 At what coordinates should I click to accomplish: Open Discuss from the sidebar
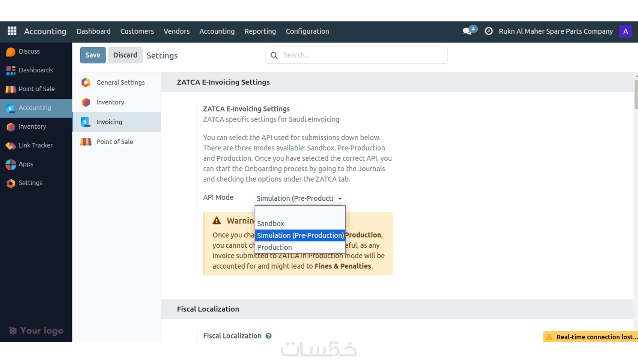coord(29,51)
